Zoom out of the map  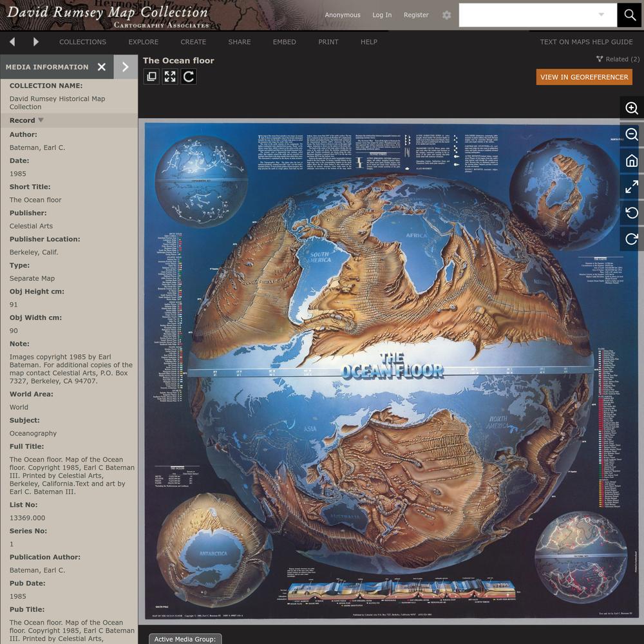click(x=631, y=135)
